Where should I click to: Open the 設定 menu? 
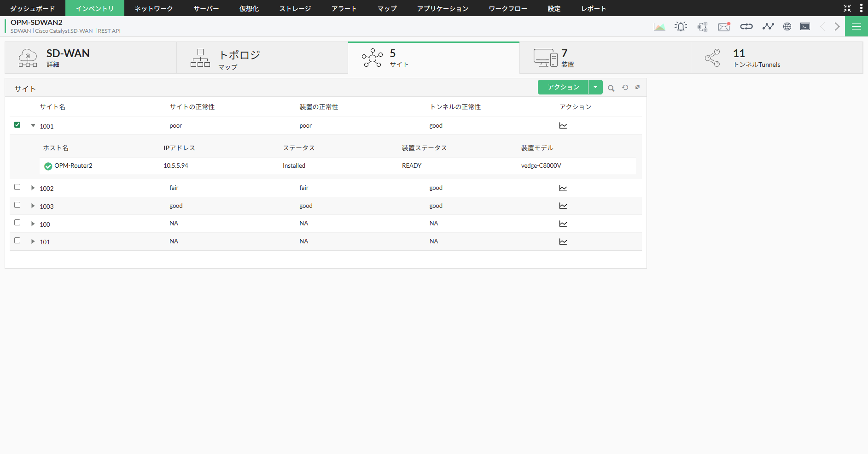(554, 8)
